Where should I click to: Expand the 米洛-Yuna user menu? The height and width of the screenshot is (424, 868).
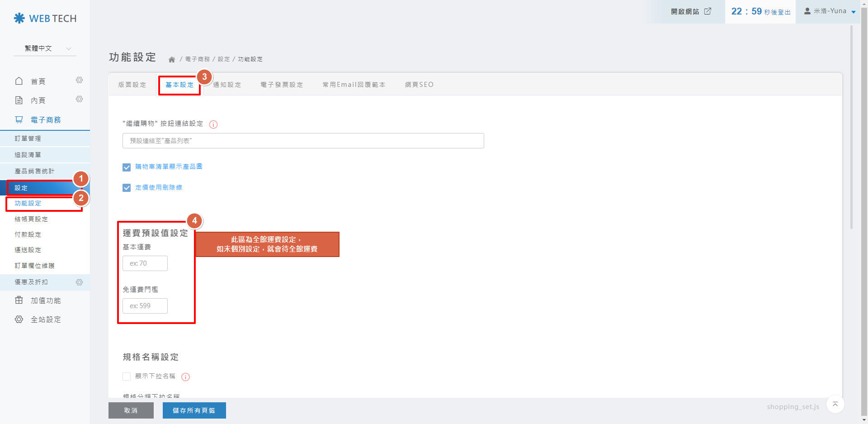(830, 11)
